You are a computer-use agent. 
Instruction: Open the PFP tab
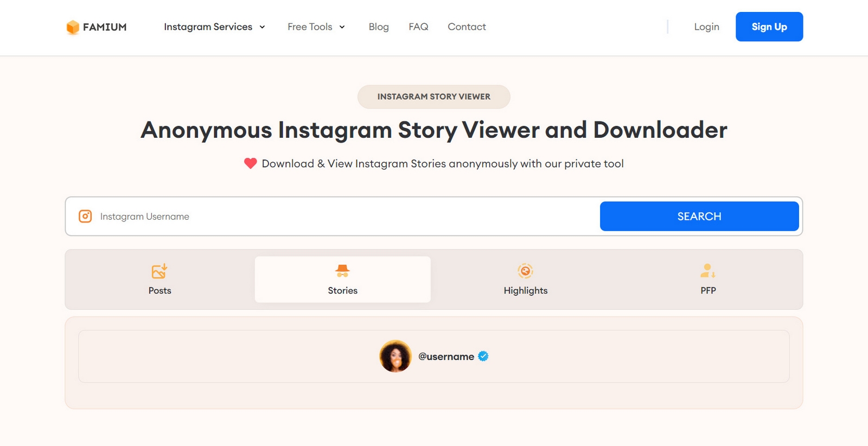click(708, 279)
